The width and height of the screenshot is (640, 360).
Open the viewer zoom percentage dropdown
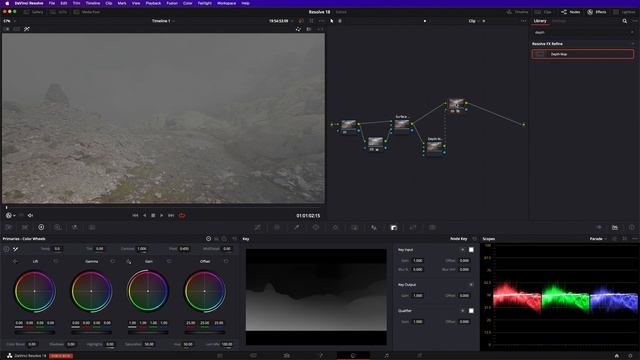[9, 21]
